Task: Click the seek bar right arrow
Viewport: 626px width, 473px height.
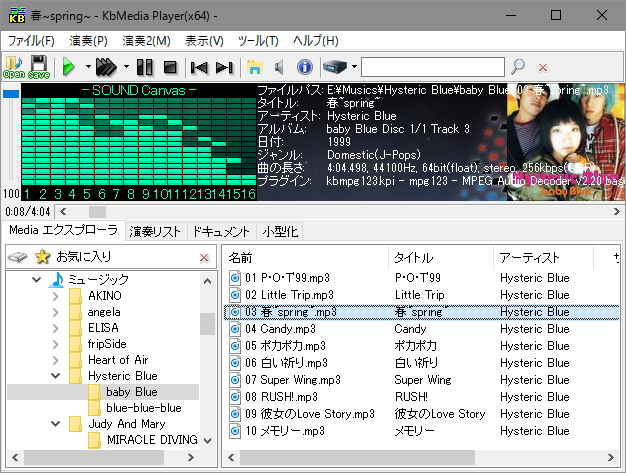Action: click(x=617, y=212)
